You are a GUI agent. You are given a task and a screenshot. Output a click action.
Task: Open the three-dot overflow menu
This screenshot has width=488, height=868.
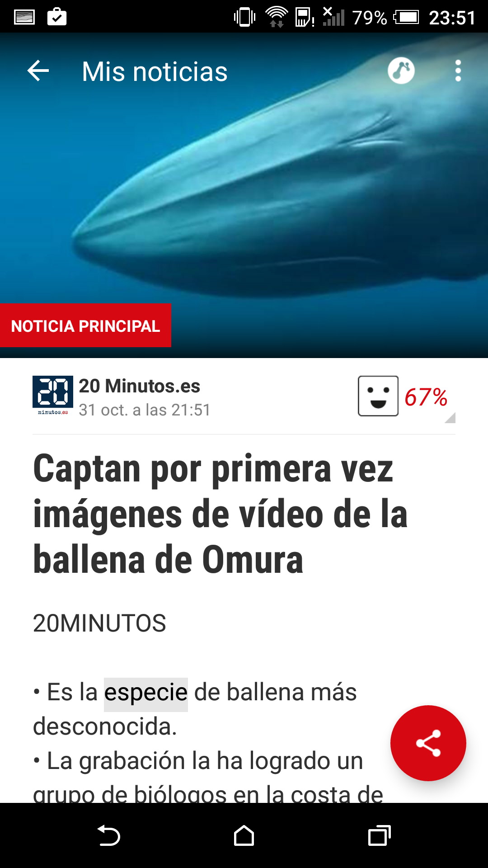[x=458, y=71]
